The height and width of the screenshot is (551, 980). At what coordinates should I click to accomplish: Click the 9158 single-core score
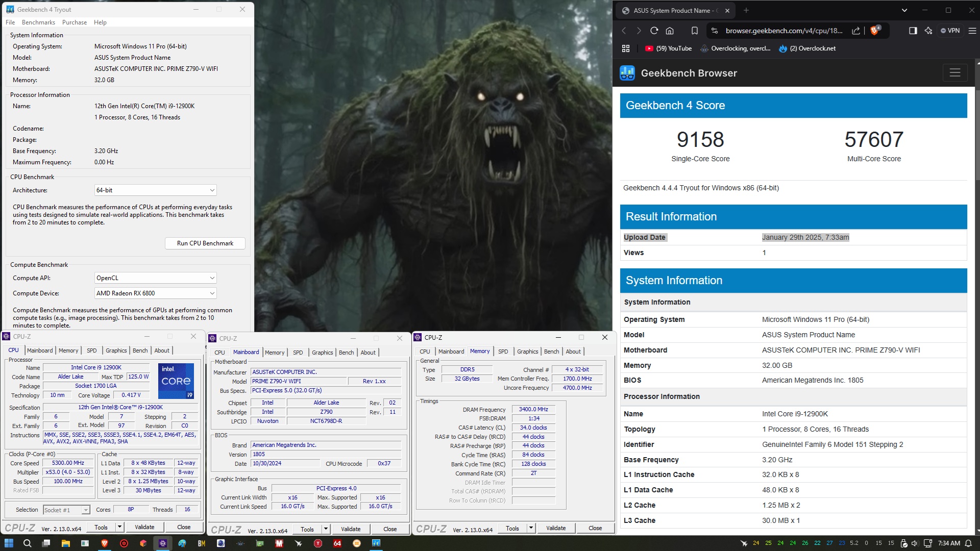pyautogui.click(x=700, y=139)
